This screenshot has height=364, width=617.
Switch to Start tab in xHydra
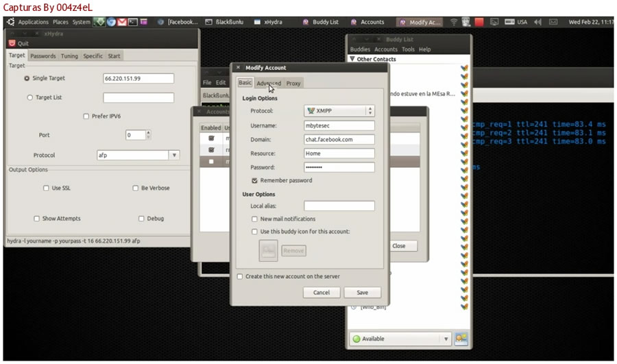(114, 56)
